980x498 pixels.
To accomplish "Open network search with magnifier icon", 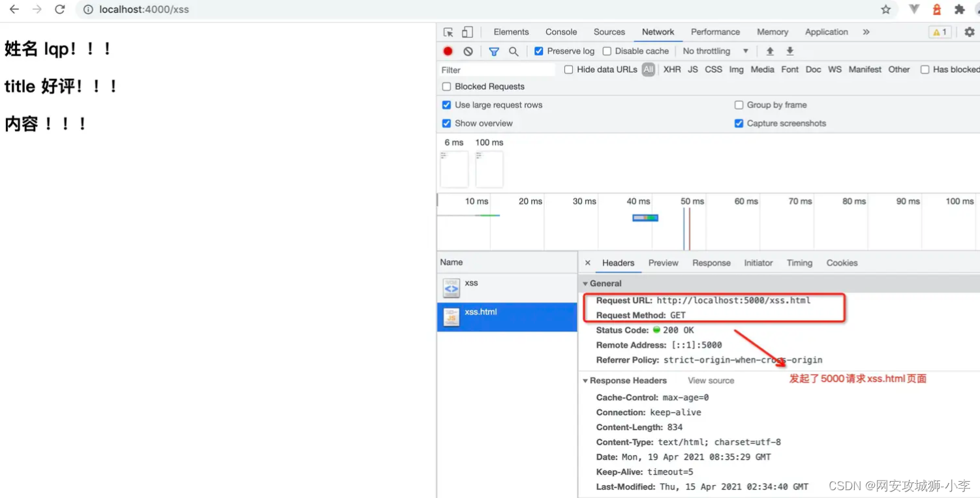I will [513, 51].
